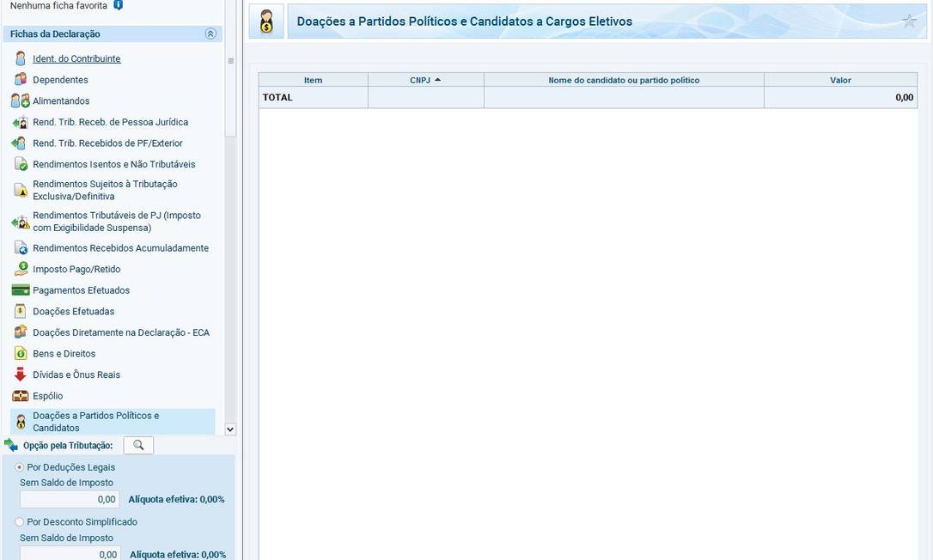Open Rendimentos Isentos e Não Tributáveis
The height and width of the screenshot is (560, 933).
click(113, 164)
